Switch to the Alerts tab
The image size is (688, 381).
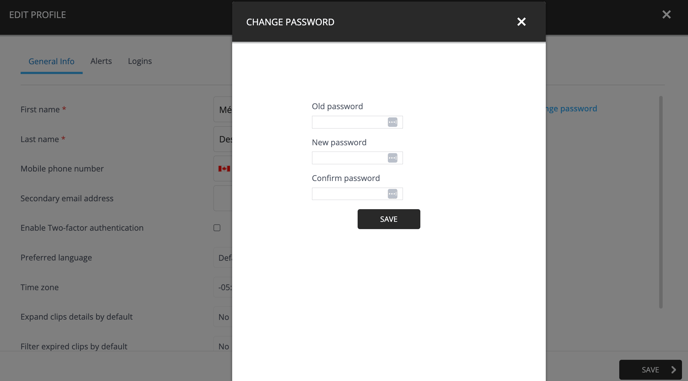[x=101, y=61]
